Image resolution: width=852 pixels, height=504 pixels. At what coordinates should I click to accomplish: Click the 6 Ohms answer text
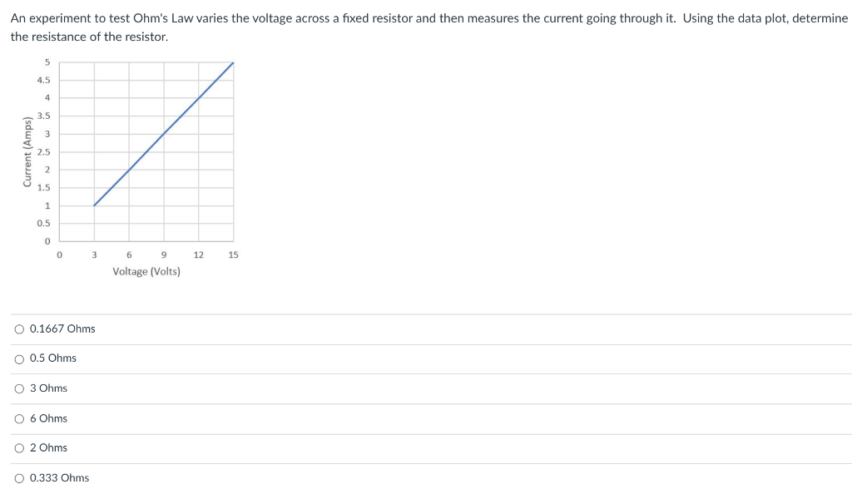47,418
